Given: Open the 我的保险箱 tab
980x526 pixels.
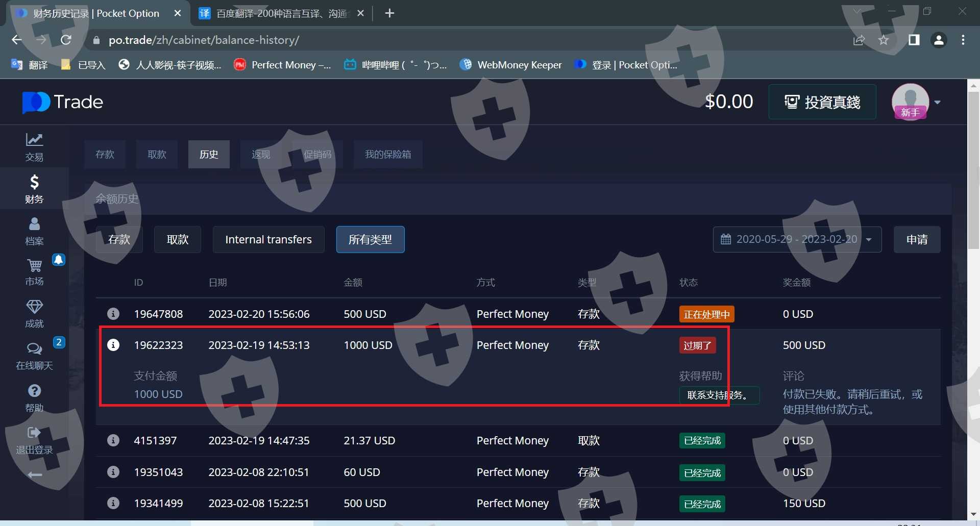Looking at the screenshot, I should (387, 154).
